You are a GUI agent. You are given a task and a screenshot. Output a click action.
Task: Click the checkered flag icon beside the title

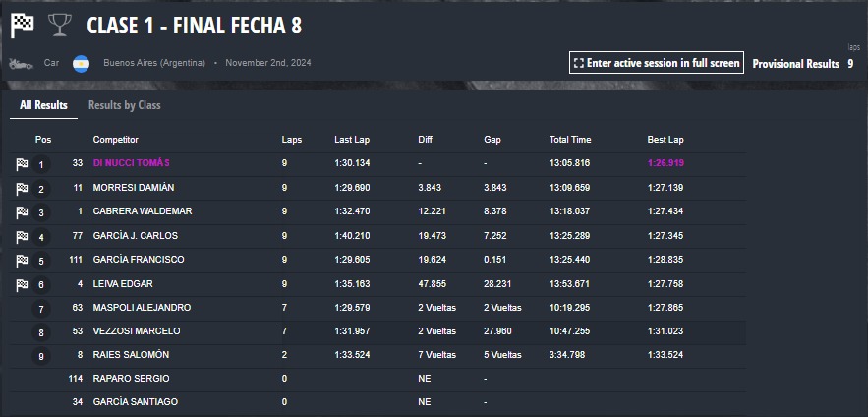[x=23, y=26]
